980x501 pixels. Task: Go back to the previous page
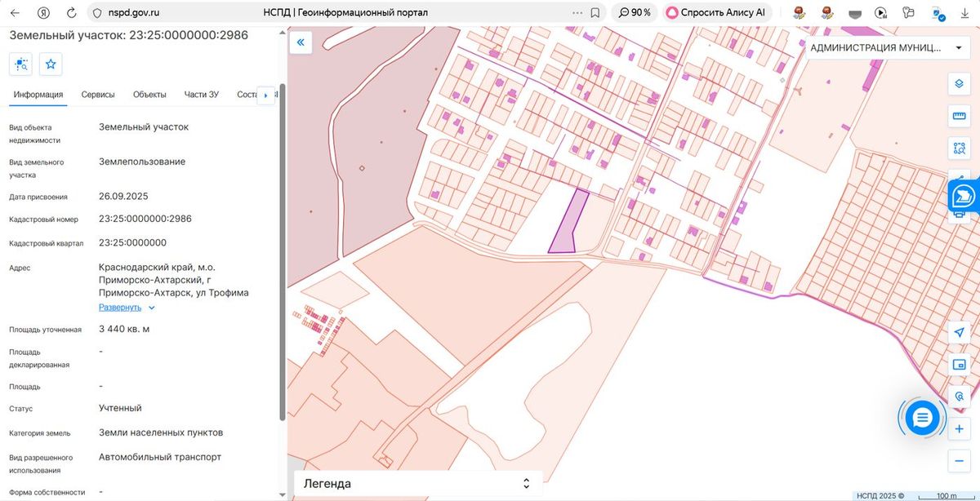click(x=15, y=13)
